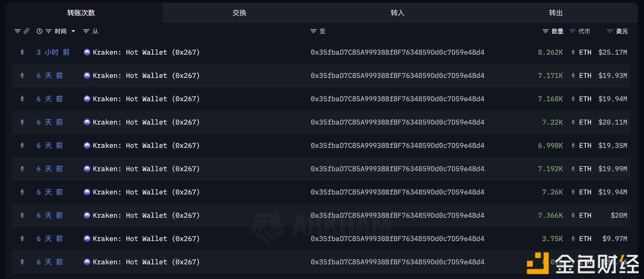Click the filter control beside 从 column

tap(85, 31)
